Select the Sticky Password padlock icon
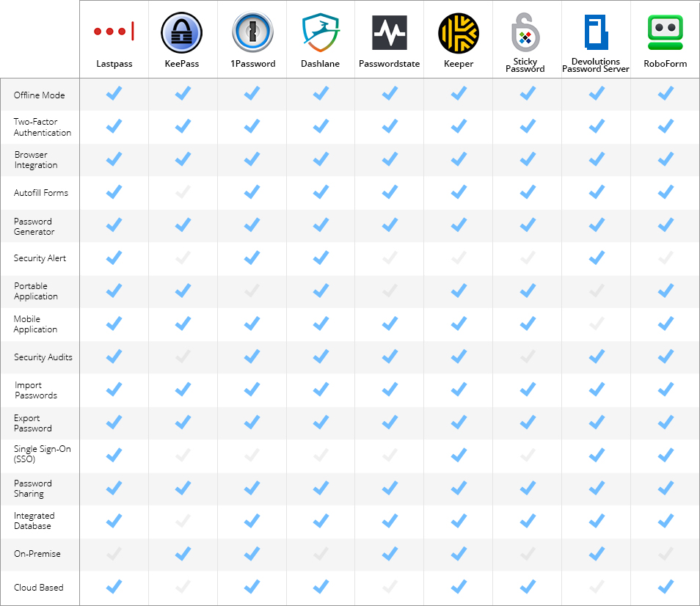The image size is (700, 606). [x=525, y=32]
